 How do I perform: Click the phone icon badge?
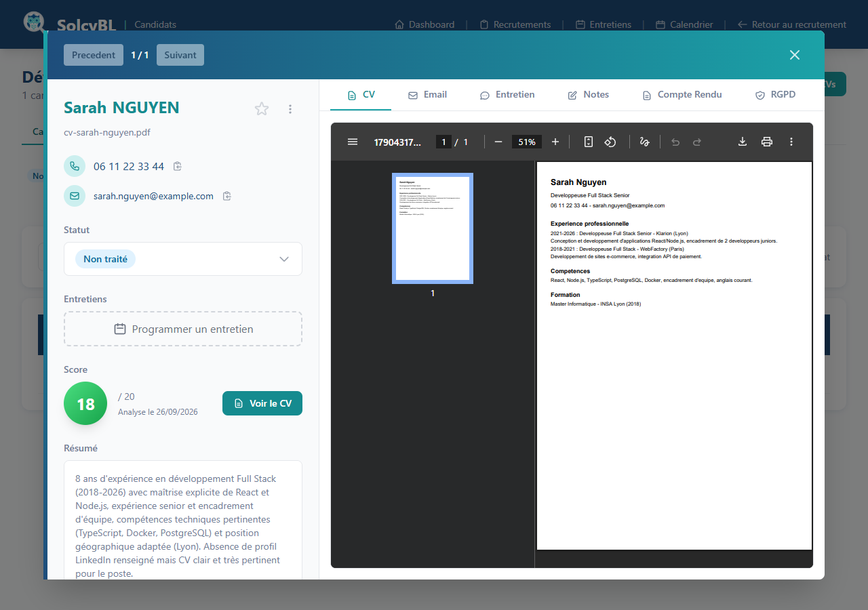[x=75, y=166]
